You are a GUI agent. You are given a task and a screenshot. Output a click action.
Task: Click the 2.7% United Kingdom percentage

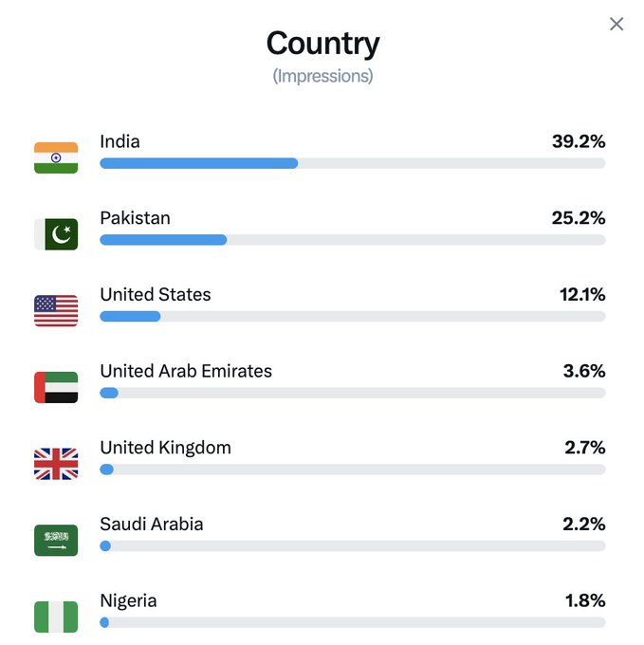584,448
